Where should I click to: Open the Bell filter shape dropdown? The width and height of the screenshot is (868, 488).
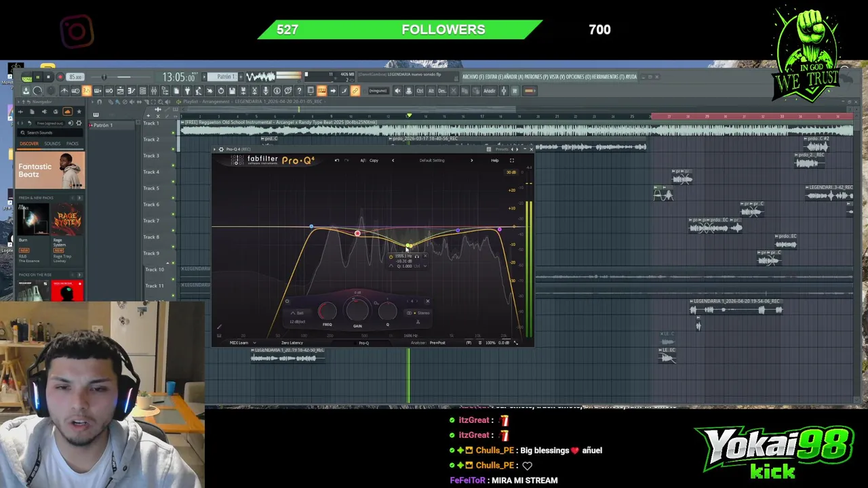[x=298, y=313]
